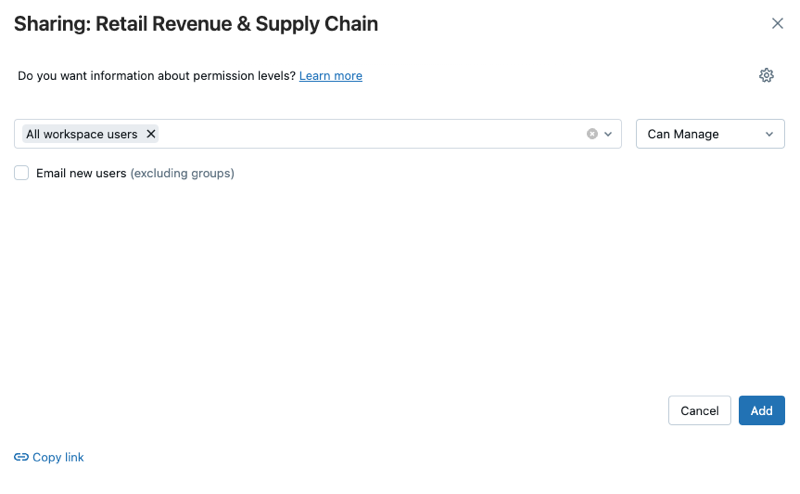Image resolution: width=800 pixels, height=494 pixels.
Task: Click the permission levels question text
Action: (x=157, y=76)
